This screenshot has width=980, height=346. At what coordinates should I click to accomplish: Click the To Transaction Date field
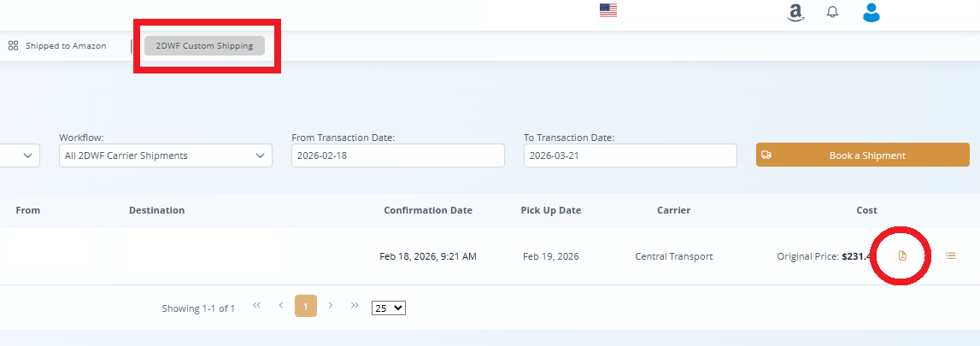click(x=630, y=155)
